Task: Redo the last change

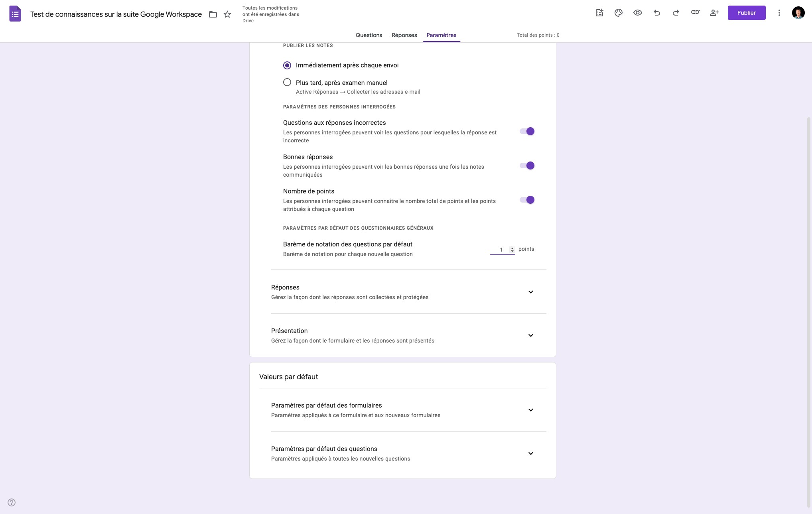Action: (676, 13)
